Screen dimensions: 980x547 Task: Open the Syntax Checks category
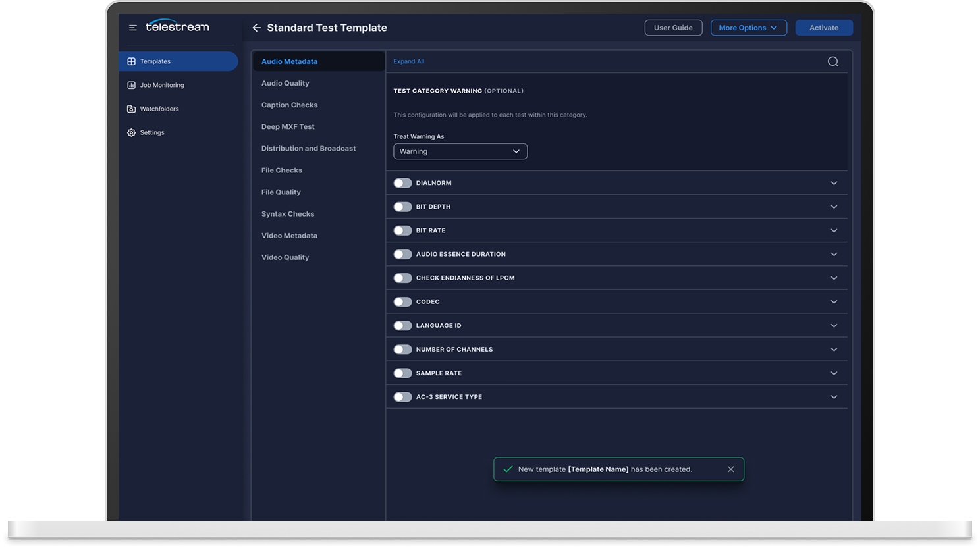pyautogui.click(x=288, y=214)
